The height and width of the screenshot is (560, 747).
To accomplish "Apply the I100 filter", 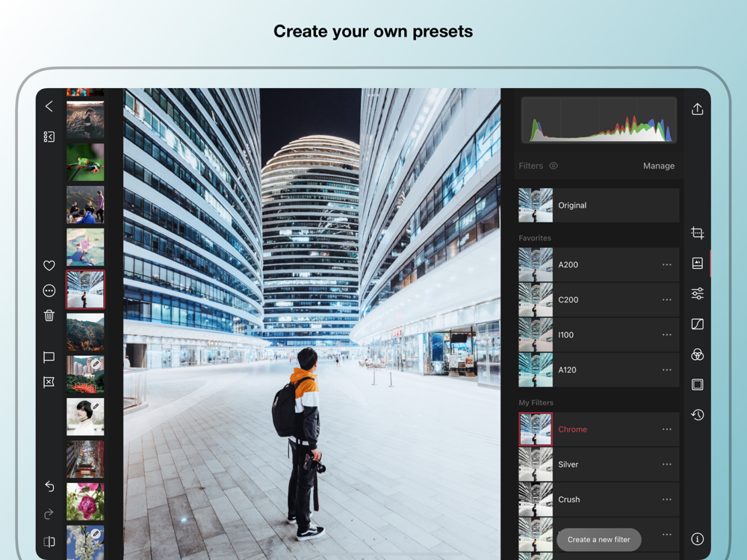I will pos(599,335).
